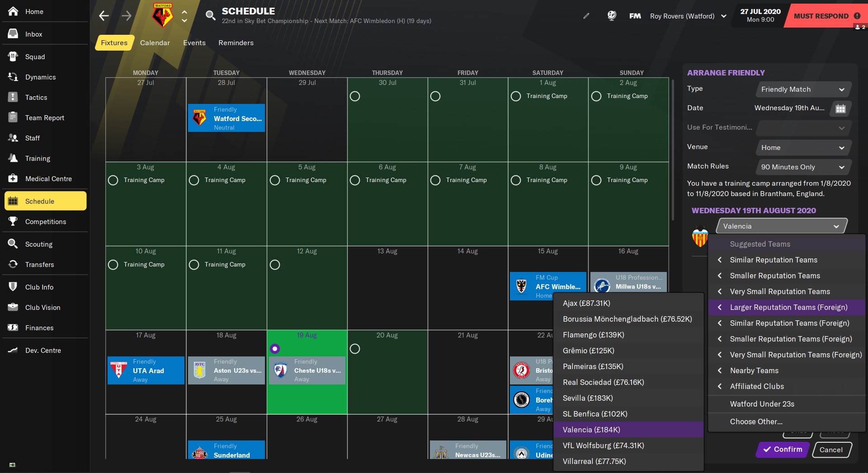868x473 pixels.
Task: Open the Inbox tray icon
Action: 13,34
